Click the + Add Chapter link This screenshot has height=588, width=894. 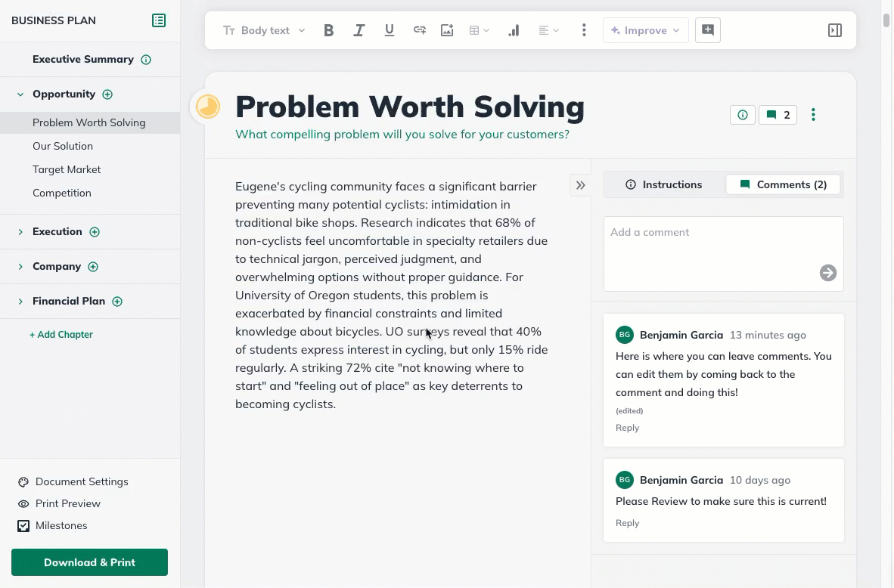point(61,334)
